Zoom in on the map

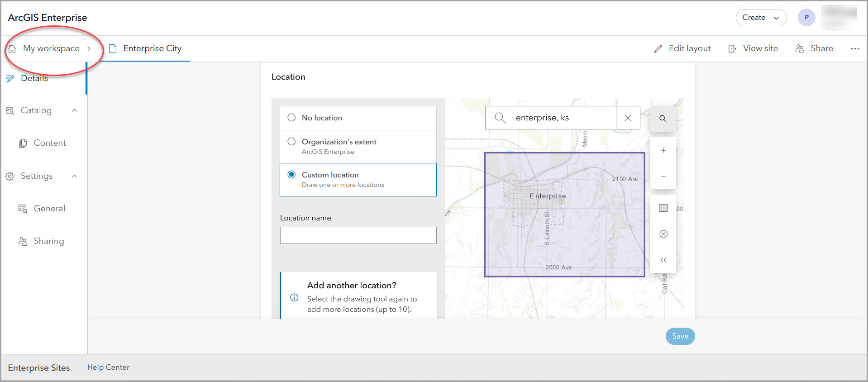663,151
